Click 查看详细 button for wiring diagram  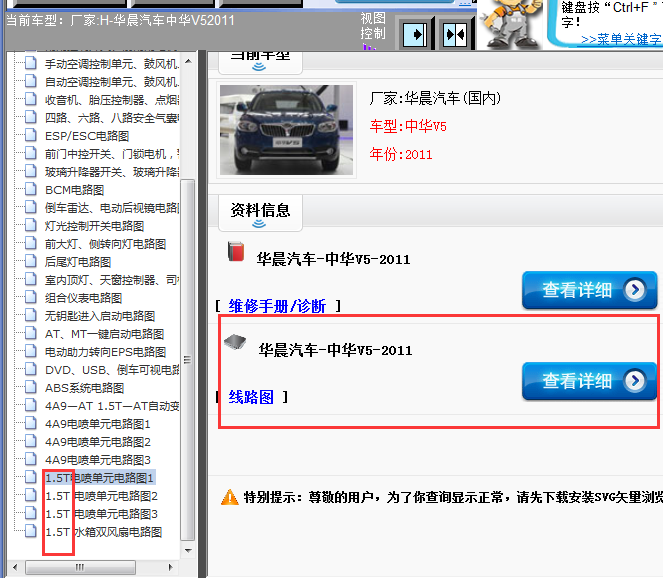589,381
